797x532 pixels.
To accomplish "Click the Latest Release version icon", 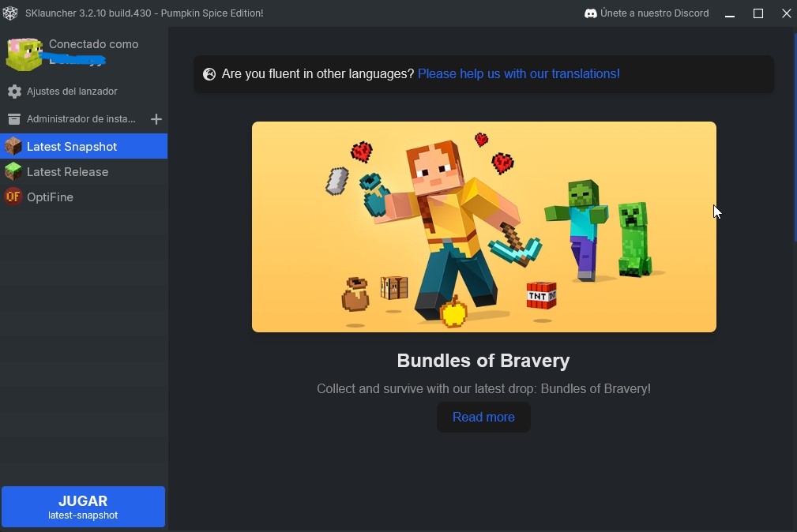I will pos(13,171).
